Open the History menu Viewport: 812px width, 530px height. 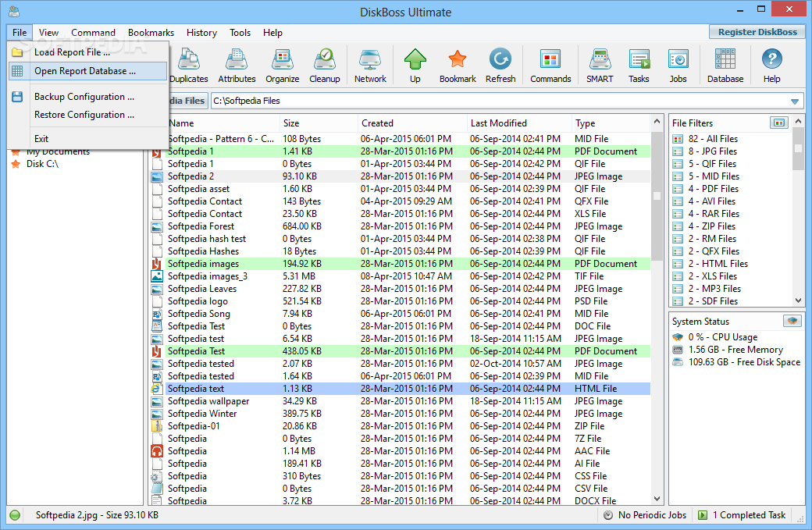(x=202, y=33)
